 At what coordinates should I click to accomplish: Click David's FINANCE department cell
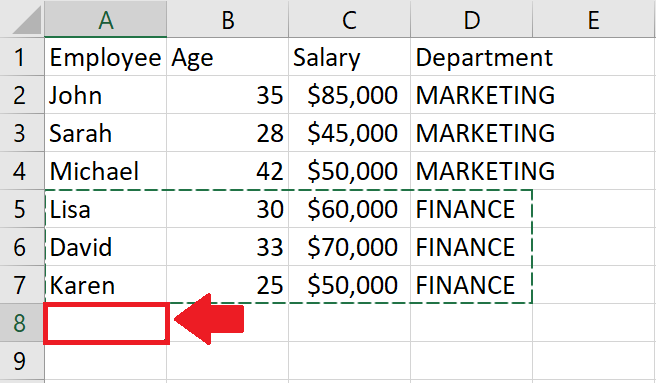(472, 247)
